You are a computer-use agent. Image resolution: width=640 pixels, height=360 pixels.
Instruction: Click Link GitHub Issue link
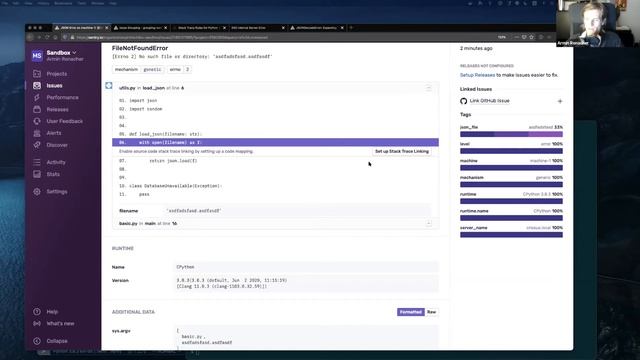point(489,101)
